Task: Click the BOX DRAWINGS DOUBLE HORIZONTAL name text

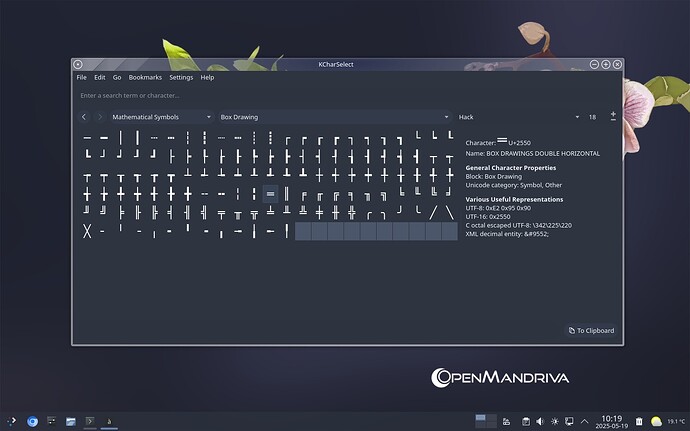Action: 543,154
